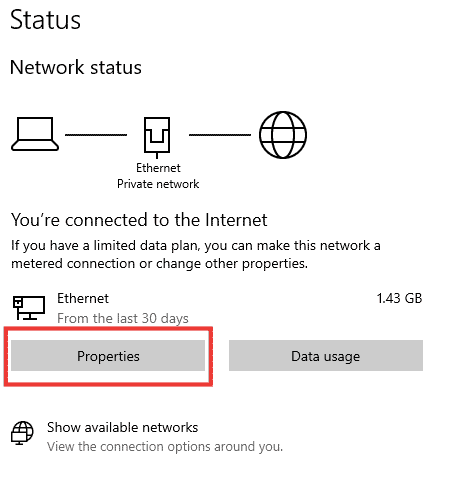Click the Status page title
The height and width of the screenshot is (490, 476).
(45, 20)
